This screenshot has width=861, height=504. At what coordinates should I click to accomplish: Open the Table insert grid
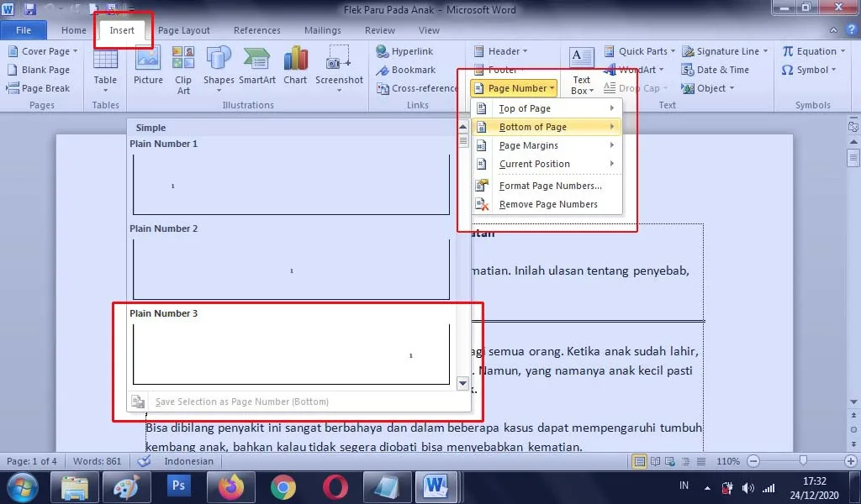click(x=105, y=71)
